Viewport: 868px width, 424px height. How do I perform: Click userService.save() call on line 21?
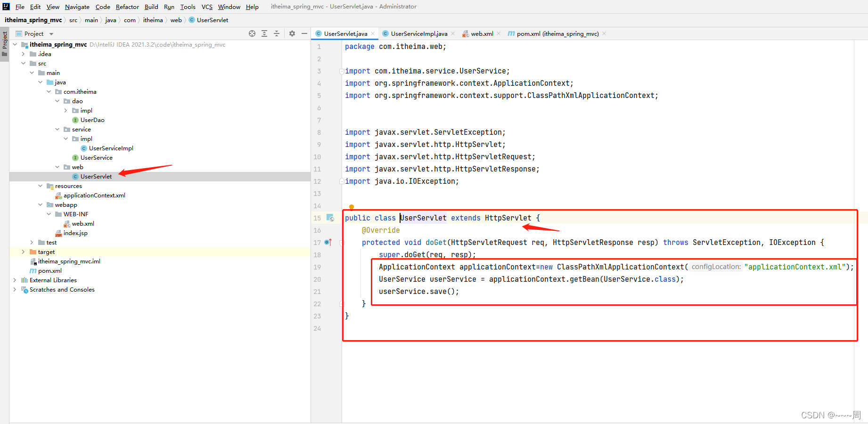(x=419, y=292)
